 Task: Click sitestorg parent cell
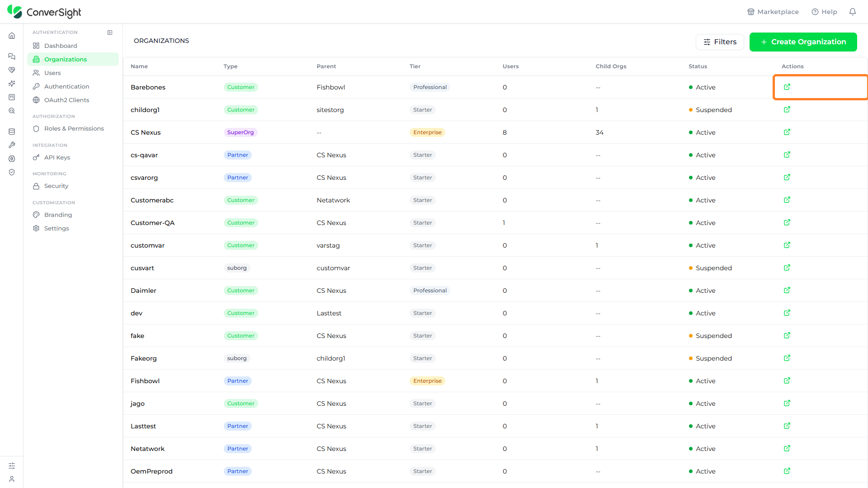pos(330,110)
